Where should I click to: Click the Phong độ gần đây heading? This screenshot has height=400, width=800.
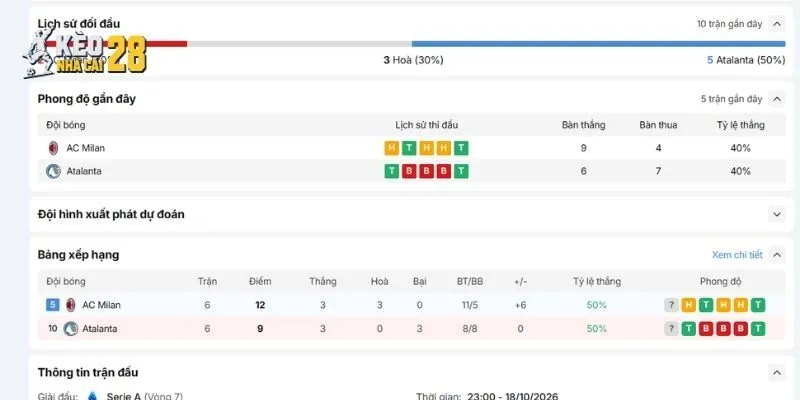[x=87, y=99]
